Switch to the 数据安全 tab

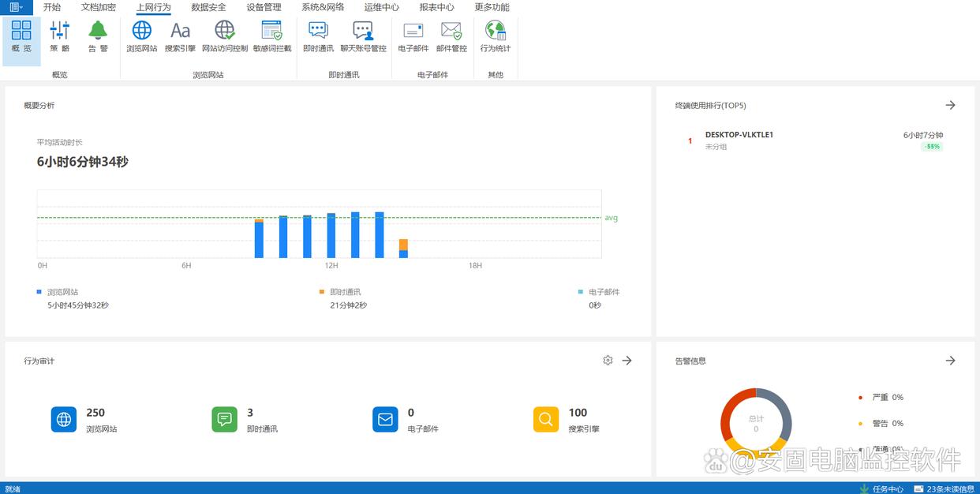(x=208, y=7)
